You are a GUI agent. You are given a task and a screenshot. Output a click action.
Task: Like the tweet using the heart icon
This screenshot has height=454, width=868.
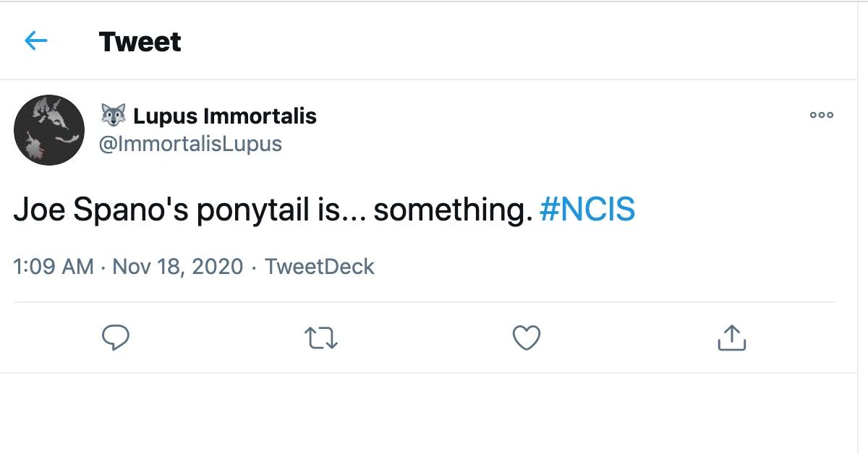click(x=527, y=337)
